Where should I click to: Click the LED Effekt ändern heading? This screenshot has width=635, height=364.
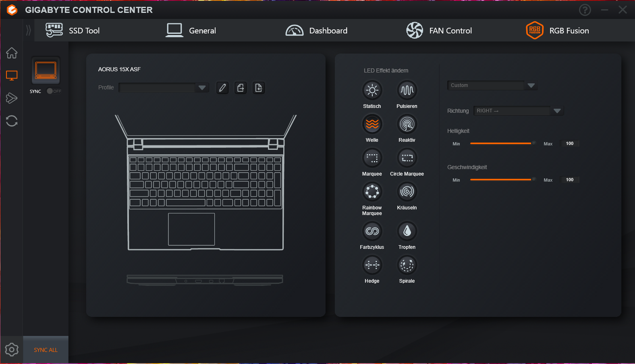386,70
